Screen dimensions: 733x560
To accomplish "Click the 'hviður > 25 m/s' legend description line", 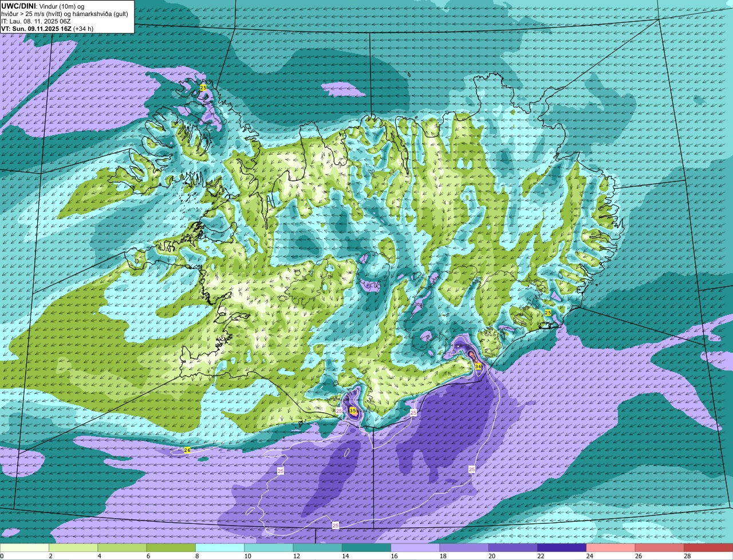I will pyautogui.click(x=65, y=14).
